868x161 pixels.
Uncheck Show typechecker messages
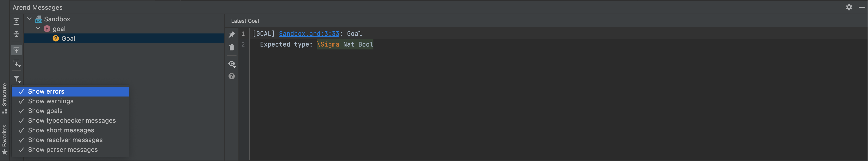click(x=72, y=120)
